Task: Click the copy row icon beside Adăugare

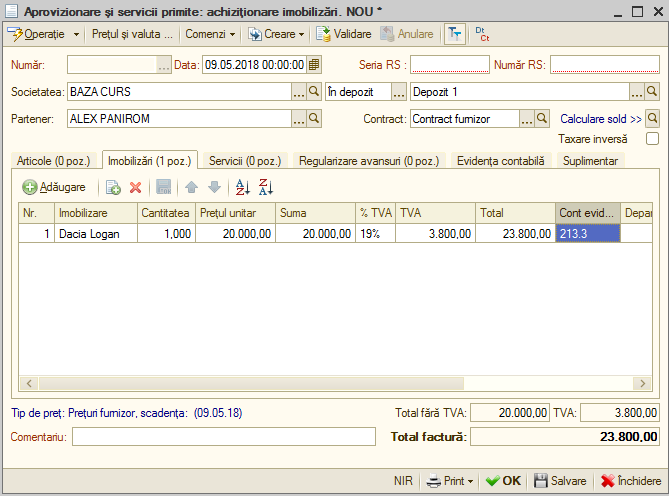Action: coord(113,187)
